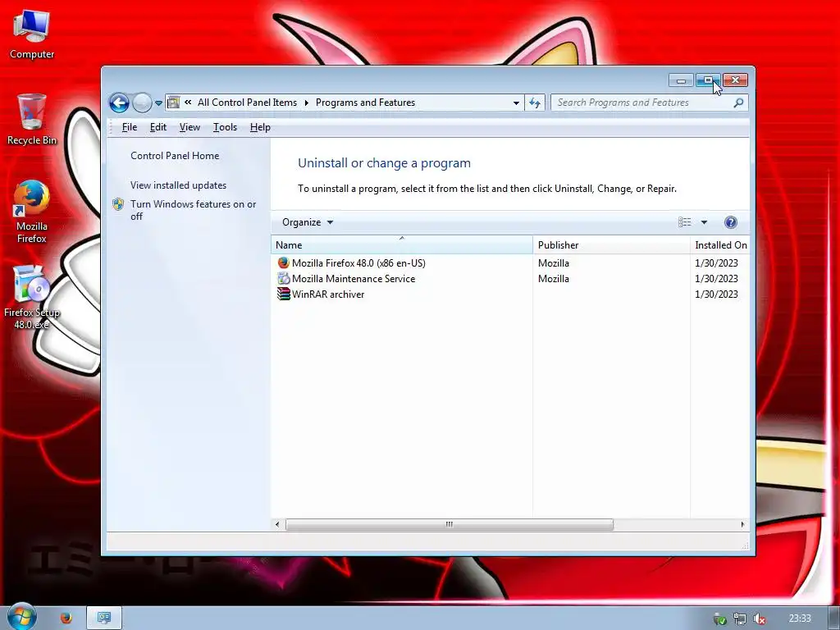Image resolution: width=840 pixels, height=630 pixels.
Task: Click the shield icon beside Windows features
Action: coord(118,204)
